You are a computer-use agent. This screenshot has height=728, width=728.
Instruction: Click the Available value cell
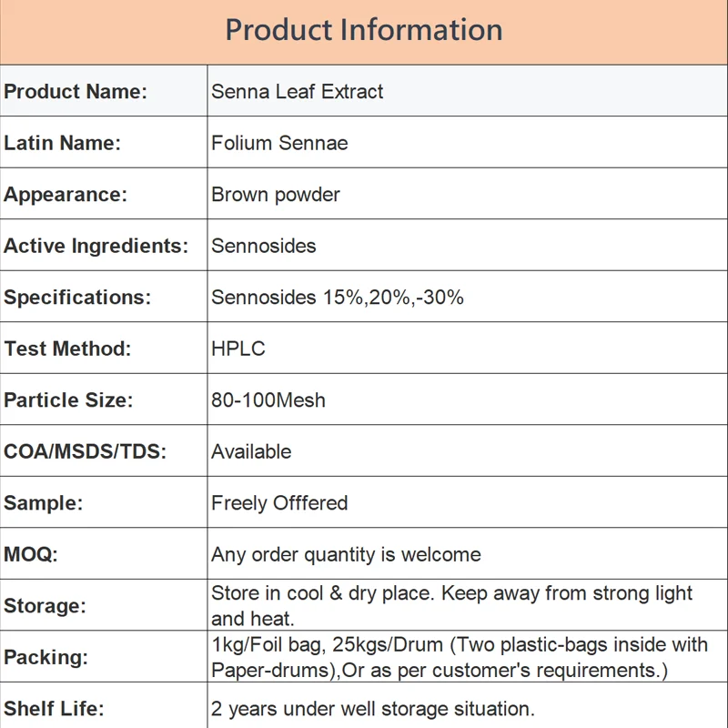pyautogui.click(x=467, y=450)
